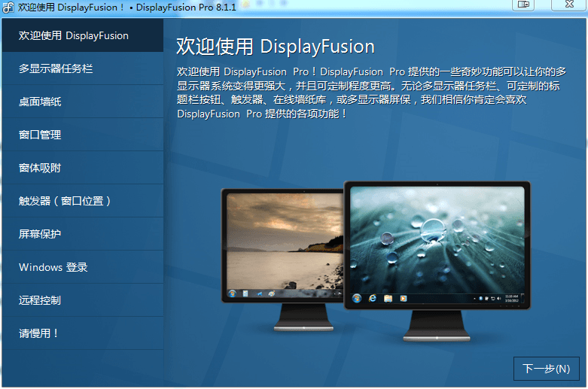Open the 多显示器任务栏 section
This screenshot has width=588, height=389.
click(x=82, y=68)
